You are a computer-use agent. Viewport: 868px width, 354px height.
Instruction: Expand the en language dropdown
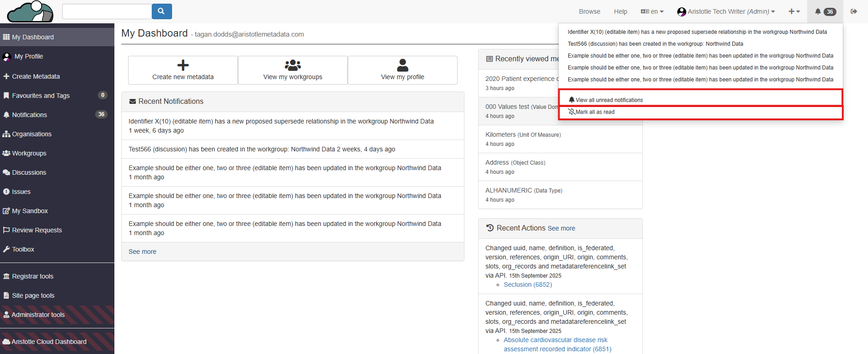click(652, 11)
